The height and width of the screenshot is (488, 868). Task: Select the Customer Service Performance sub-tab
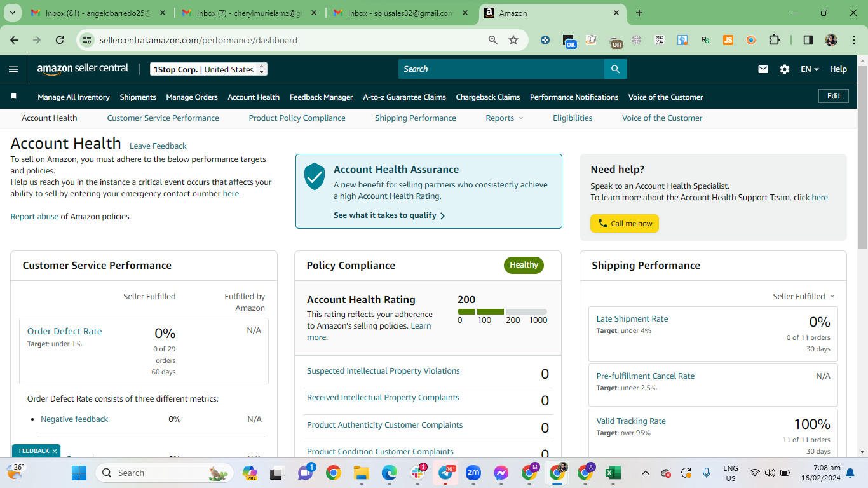[163, 118]
